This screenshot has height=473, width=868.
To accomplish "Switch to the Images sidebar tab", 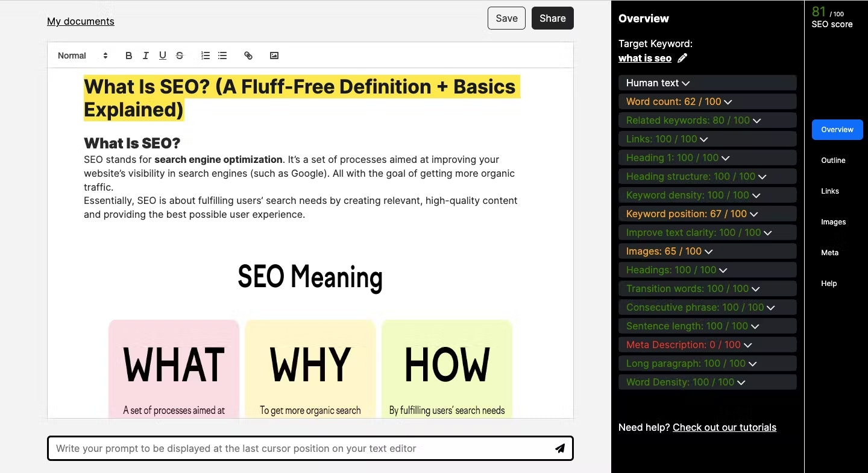I will click(833, 222).
